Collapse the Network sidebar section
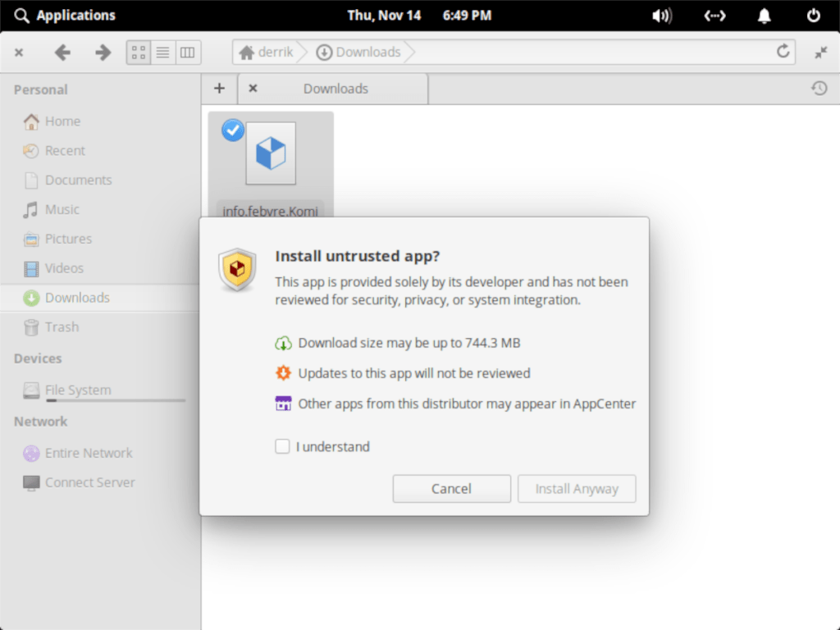 (x=39, y=422)
